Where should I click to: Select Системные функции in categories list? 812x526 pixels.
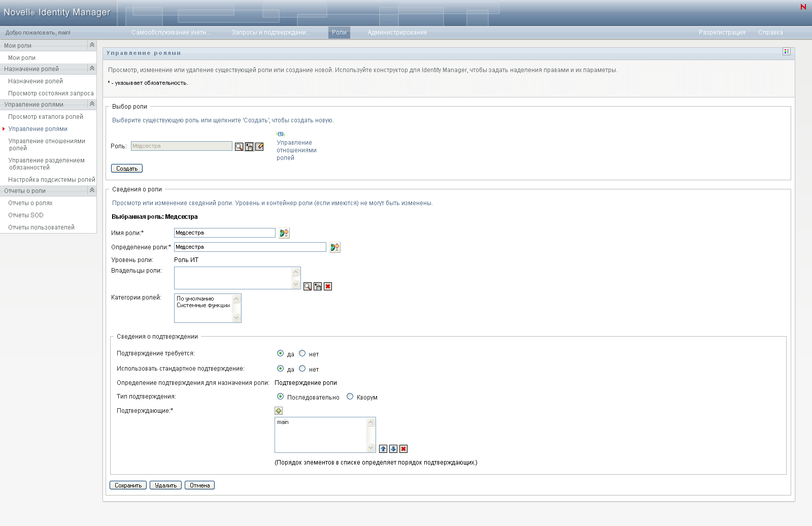point(203,305)
